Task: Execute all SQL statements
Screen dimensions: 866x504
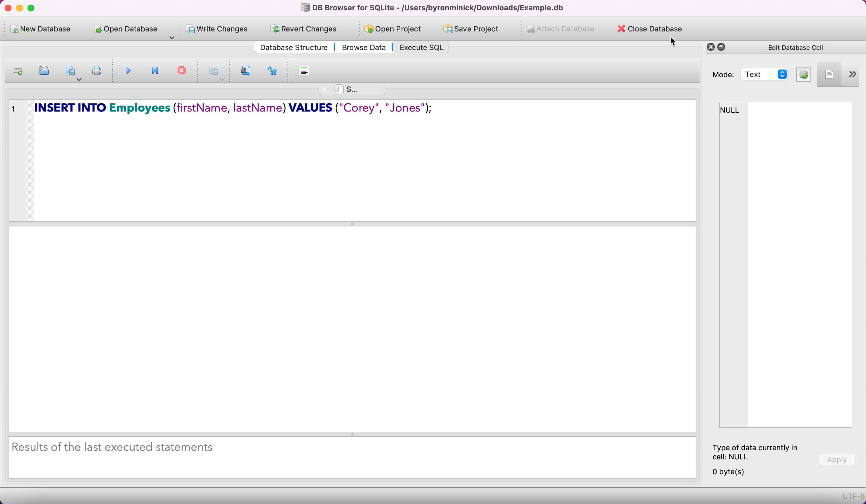Action: [128, 70]
